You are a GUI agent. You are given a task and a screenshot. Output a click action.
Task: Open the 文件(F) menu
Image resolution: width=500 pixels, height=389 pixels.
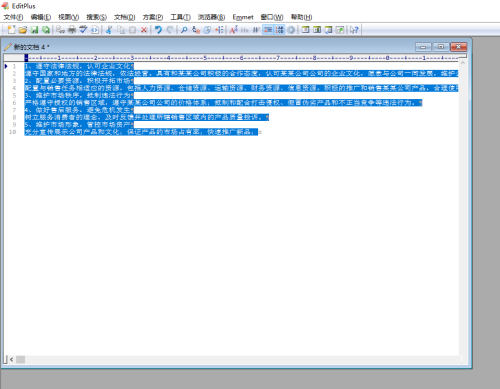[13, 17]
